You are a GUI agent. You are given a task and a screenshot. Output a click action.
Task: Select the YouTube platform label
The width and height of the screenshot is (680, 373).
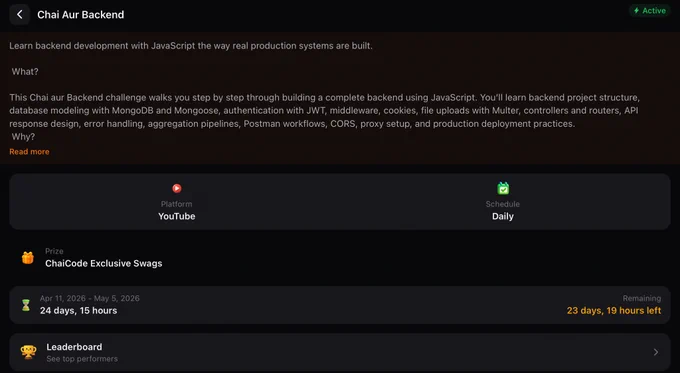pyautogui.click(x=177, y=216)
